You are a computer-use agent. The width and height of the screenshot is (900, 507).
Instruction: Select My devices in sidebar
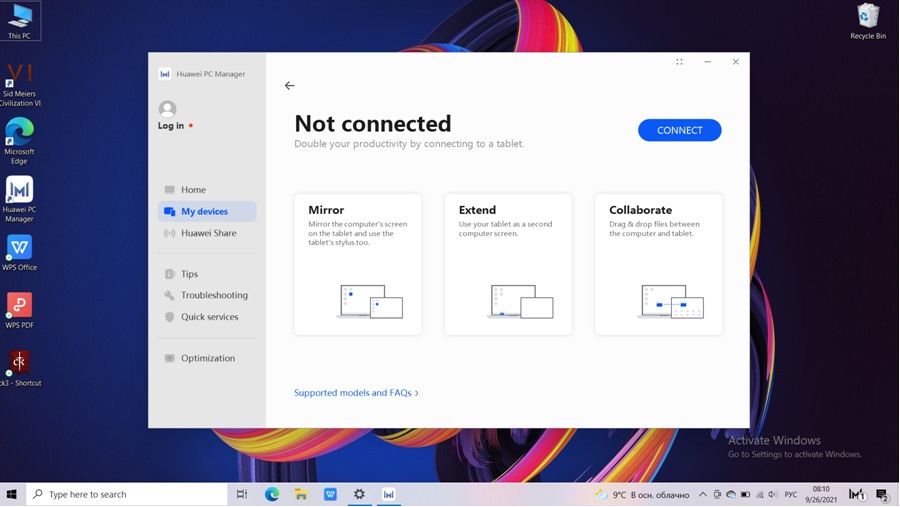[x=204, y=211]
